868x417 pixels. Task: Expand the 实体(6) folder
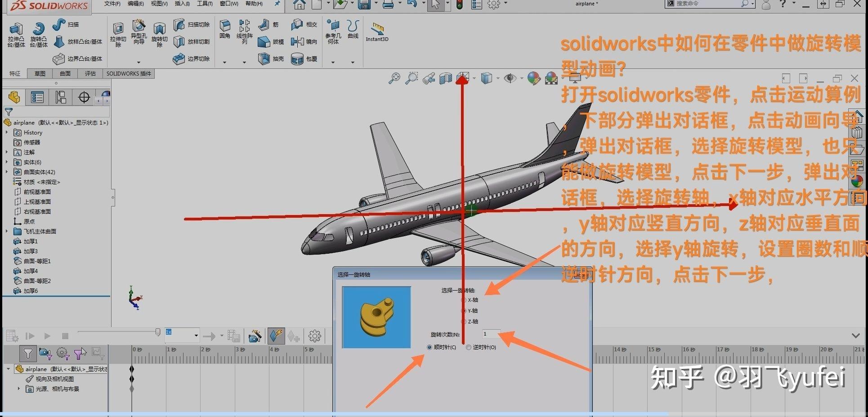[x=7, y=162]
